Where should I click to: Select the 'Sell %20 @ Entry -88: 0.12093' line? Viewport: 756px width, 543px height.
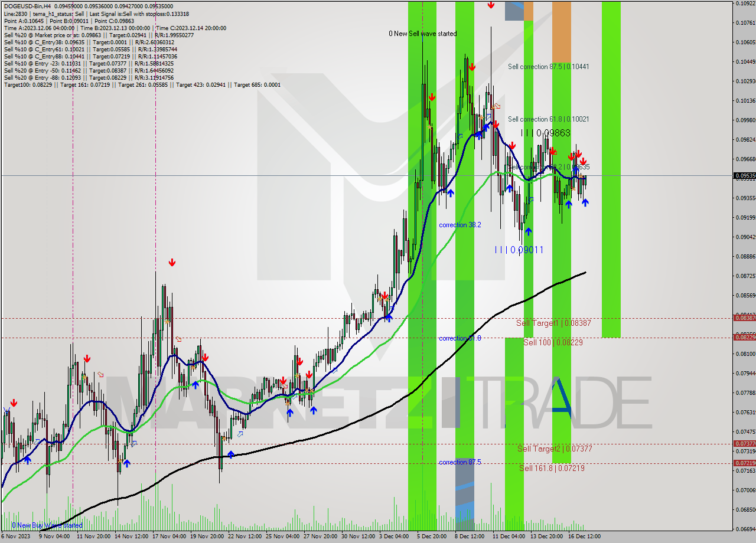[x=89, y=77]
